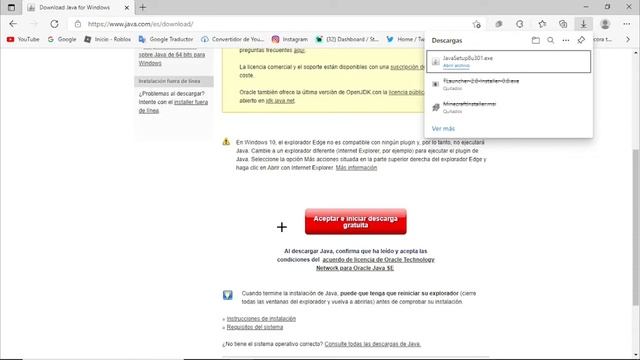This screenshot has width=640, height=360.
Task: Open the Twitter Home bookmark
Action: [x=405, y=39]
